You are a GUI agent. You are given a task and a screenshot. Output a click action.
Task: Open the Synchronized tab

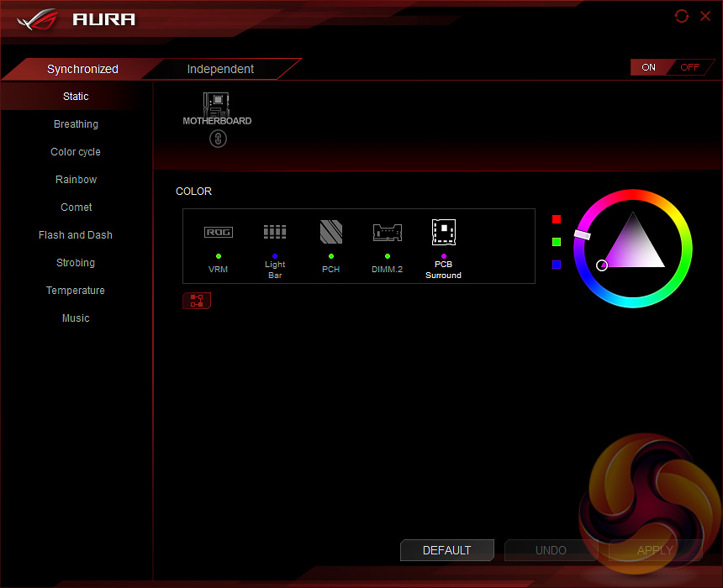(82, 69)
